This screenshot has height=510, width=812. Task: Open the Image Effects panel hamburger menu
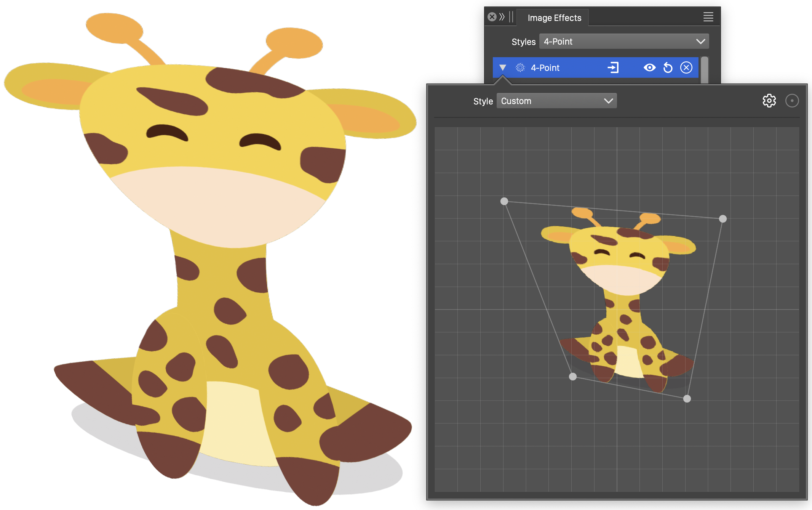tap(708, 17)
